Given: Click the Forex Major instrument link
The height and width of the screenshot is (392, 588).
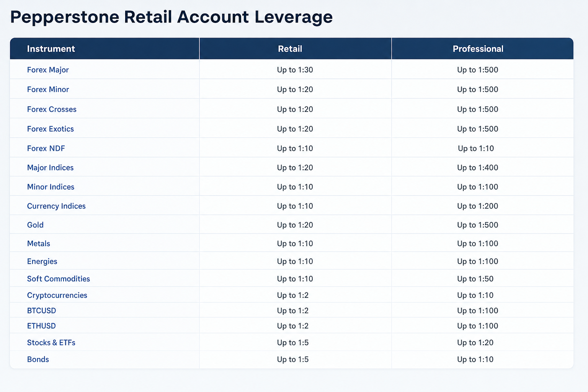Looking at the screenshot, I should click(48, 70).
